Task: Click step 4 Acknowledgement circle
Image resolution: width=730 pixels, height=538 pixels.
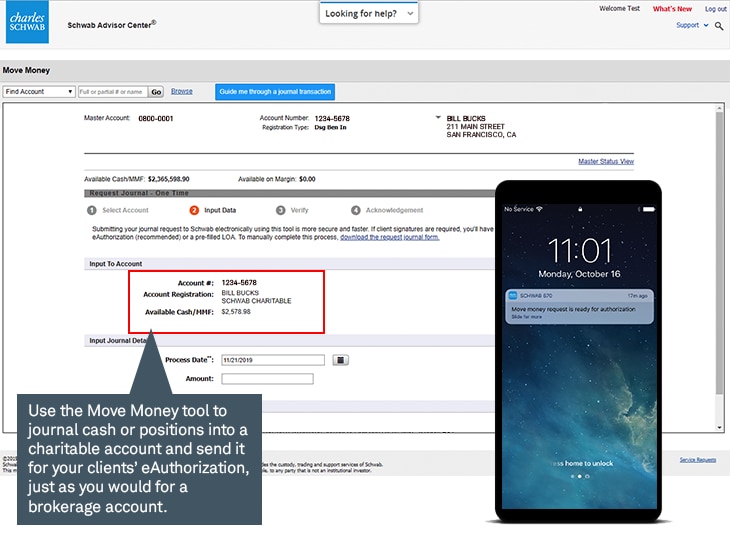Action: coord(356,210)
